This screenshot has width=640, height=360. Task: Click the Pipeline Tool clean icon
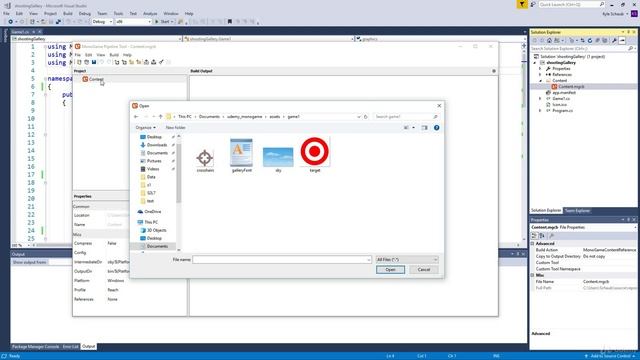point(161,62)
